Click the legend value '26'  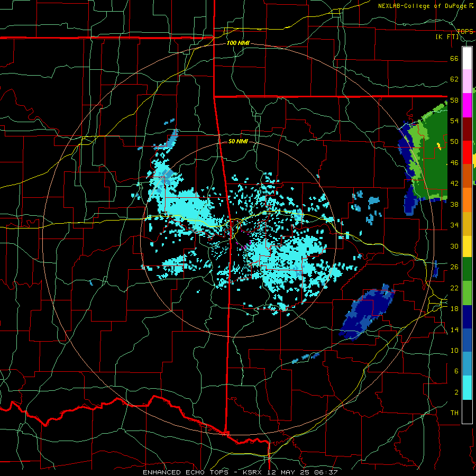point(454,267)
